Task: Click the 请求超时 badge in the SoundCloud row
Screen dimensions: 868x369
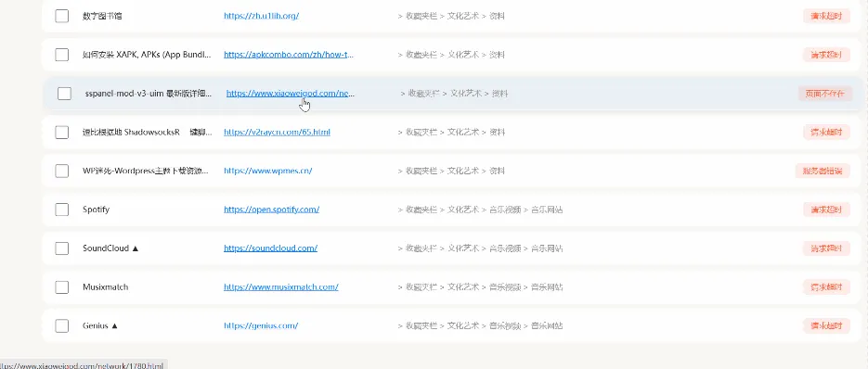Action: coord(826,248)
